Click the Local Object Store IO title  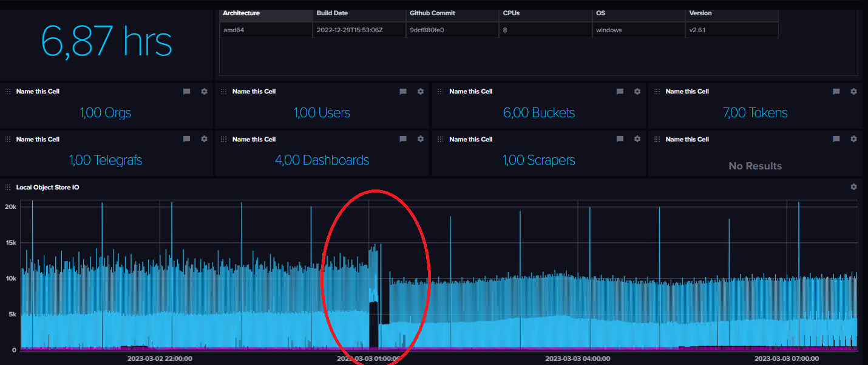[x=47, y=187]
